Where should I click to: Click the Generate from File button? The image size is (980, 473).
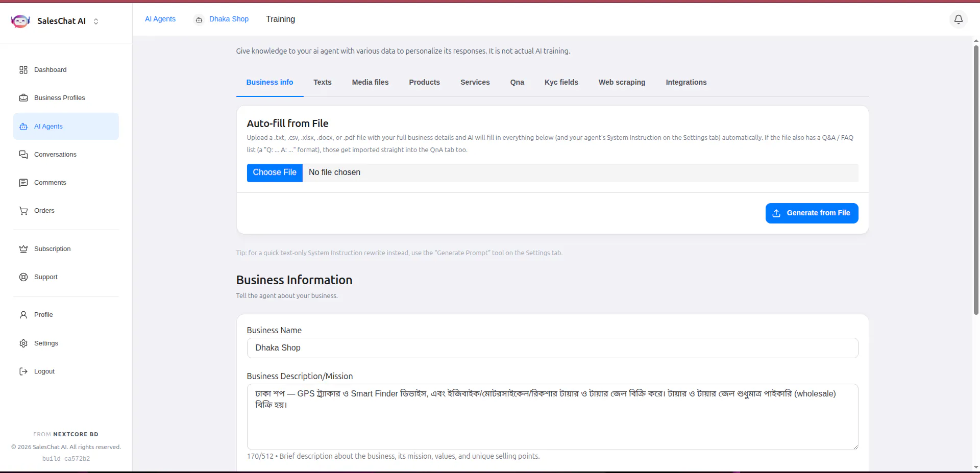[812, 213]
